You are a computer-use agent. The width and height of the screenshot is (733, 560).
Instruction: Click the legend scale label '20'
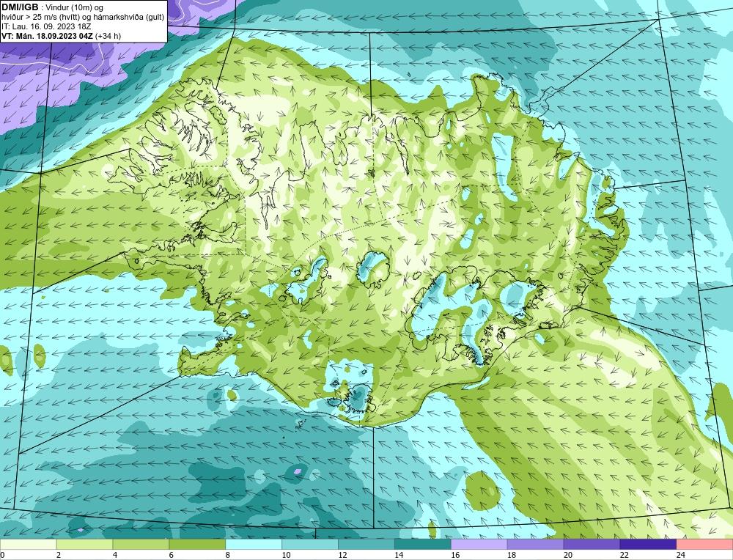point(568,555)
